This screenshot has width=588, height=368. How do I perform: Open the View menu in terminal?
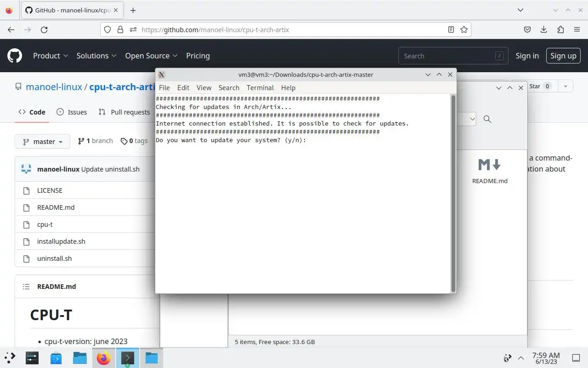204,87
